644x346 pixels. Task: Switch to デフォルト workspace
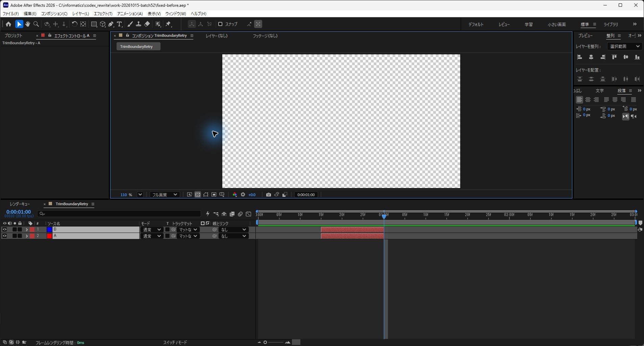[476, 24]
